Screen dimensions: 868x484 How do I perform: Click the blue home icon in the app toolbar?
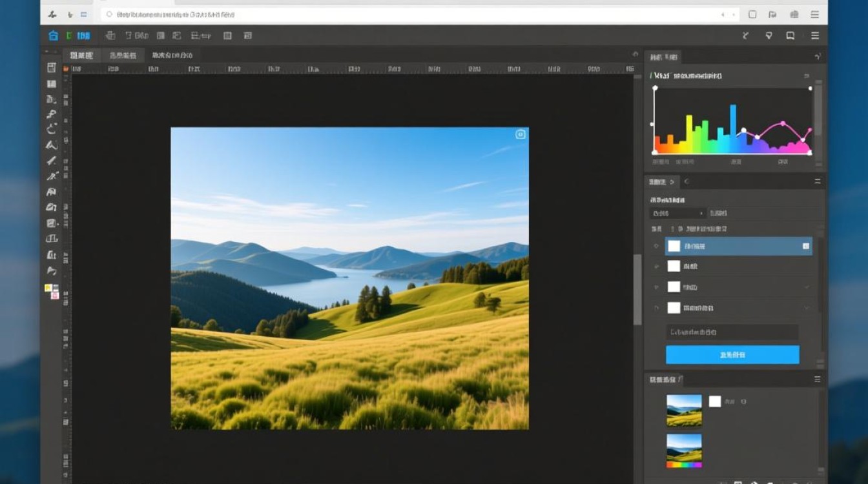(x=54, y=36)
